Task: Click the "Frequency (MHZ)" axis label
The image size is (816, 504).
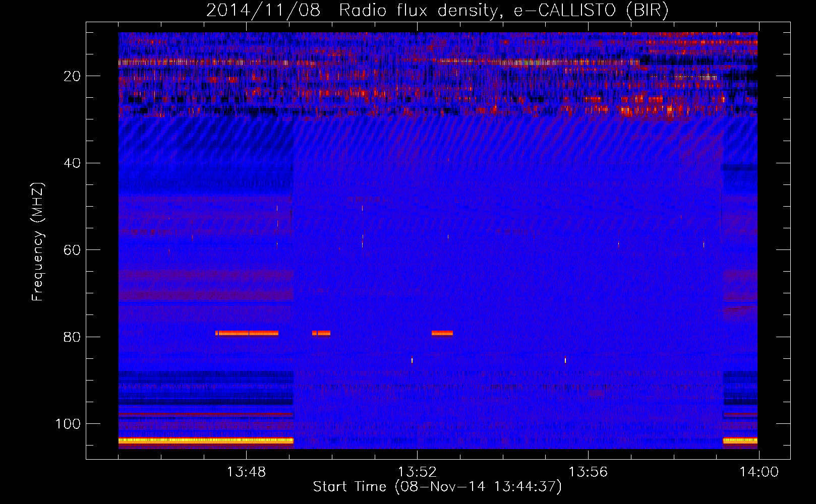Action: 37,242
